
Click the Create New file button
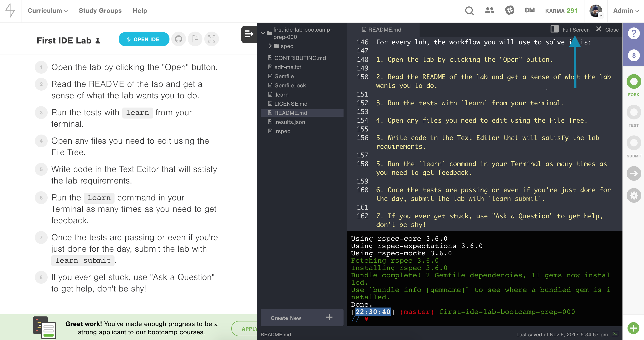(302, 318)
